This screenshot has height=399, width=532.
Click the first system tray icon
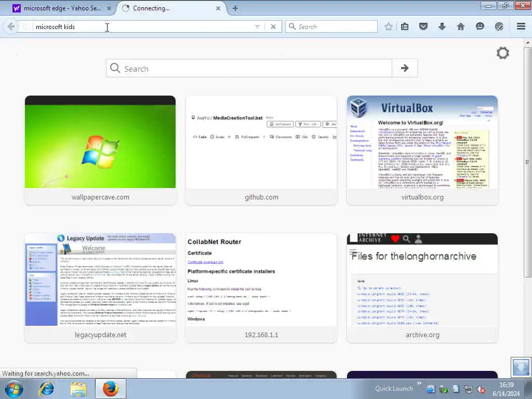point(431,390)
